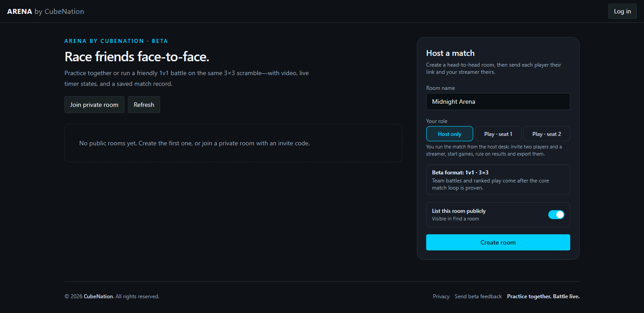Screen dimensions: 644x313
Task: Choose the Play · seat 2 role
Action: click(547, 134)
